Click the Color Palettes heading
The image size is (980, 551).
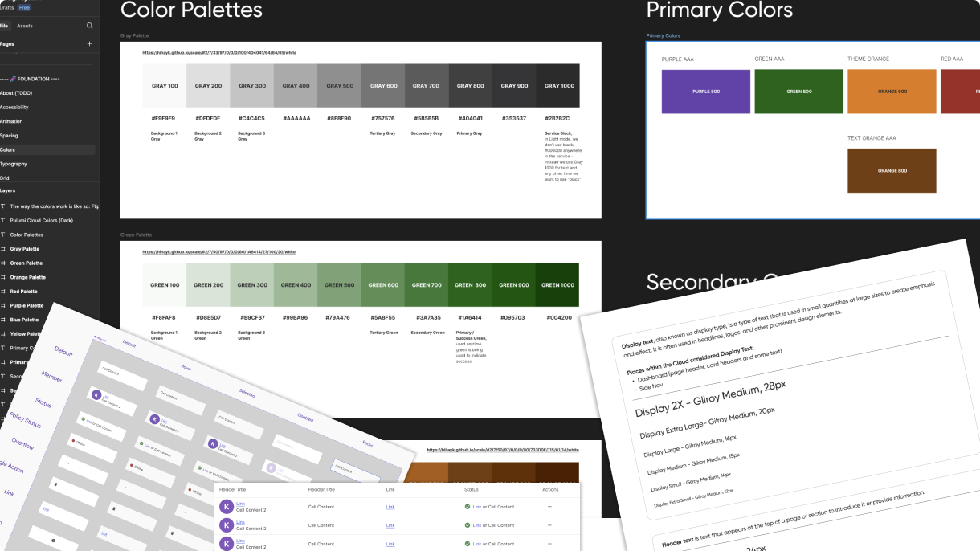point(191,10)
